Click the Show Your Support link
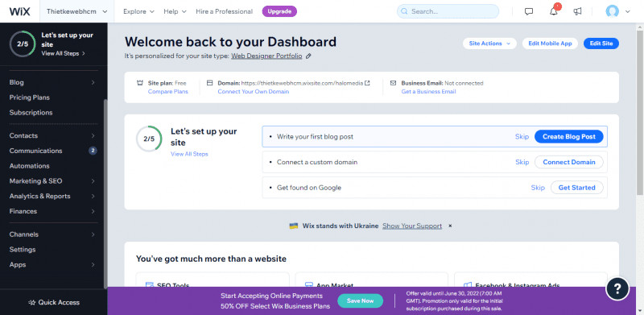 tap(412, 226)
